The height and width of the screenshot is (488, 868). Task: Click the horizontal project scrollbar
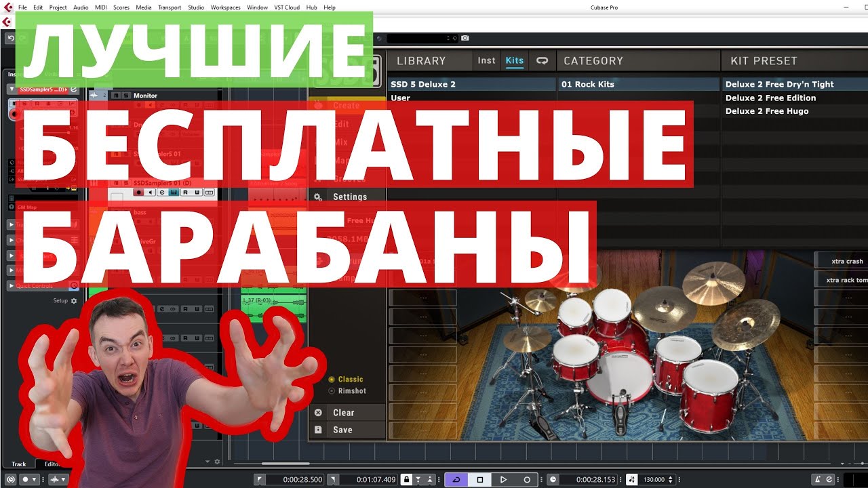coord(285,464)
